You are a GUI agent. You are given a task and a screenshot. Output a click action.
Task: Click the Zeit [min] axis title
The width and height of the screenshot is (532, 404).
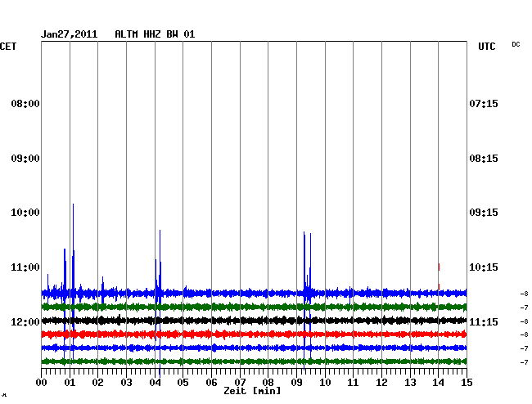pyautogui.click(x=252, y=391)
